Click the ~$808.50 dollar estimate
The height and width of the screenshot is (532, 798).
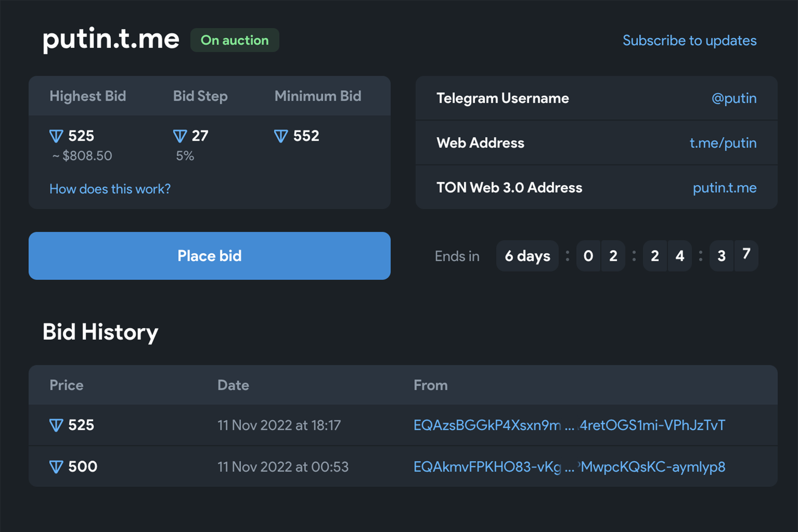82,156
